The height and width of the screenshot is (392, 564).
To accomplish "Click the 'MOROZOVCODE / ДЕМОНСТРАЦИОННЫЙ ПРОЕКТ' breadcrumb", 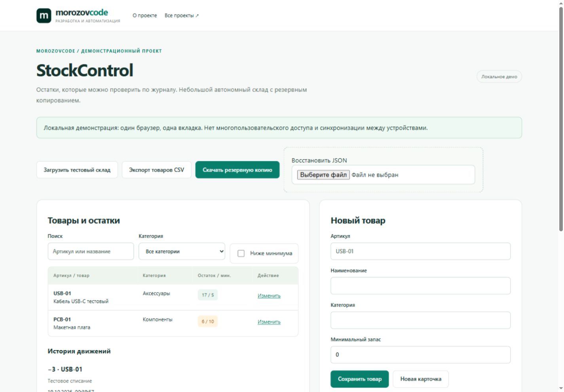I will click(99, 51).
